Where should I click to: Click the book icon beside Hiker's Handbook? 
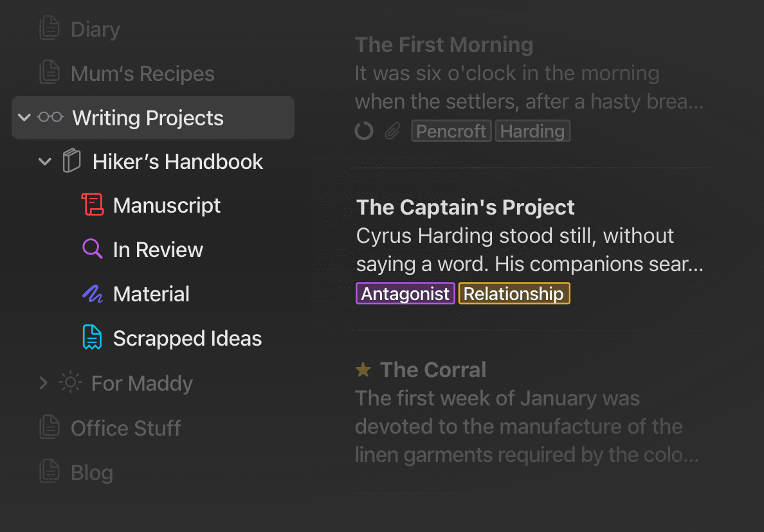71,161
